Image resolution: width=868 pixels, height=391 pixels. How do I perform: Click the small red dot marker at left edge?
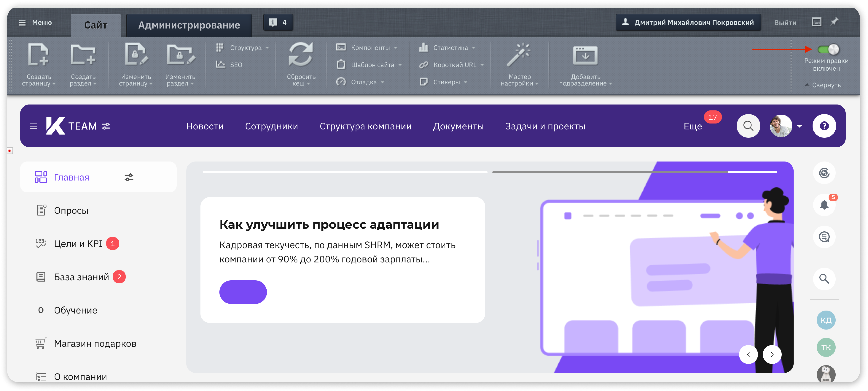click(10, 151)
